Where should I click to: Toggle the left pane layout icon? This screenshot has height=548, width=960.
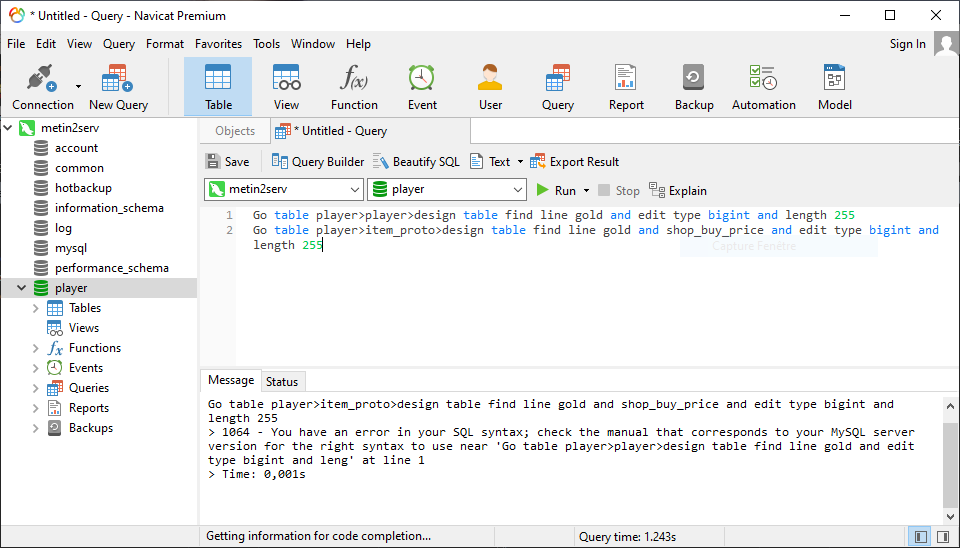click(920, 537)
